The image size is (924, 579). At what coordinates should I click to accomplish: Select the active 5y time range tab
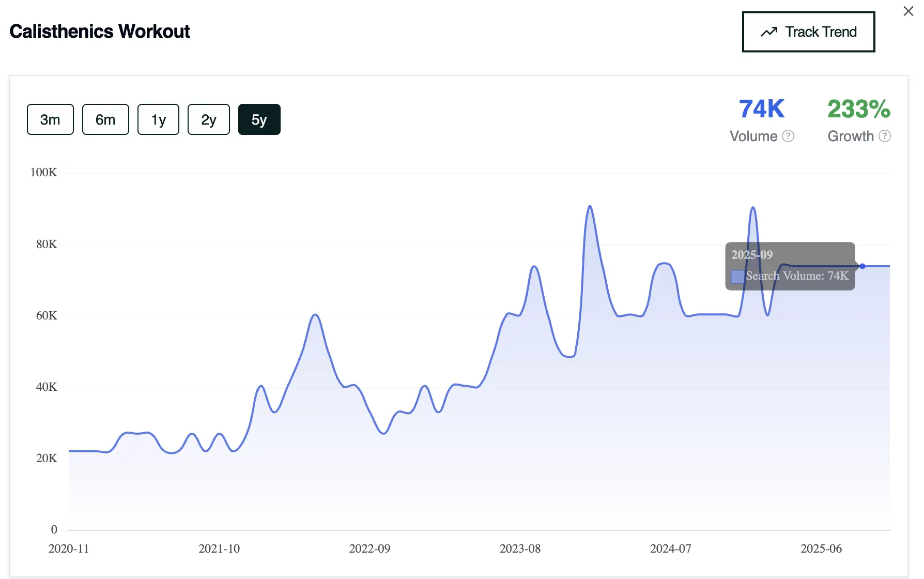[259, 119]
